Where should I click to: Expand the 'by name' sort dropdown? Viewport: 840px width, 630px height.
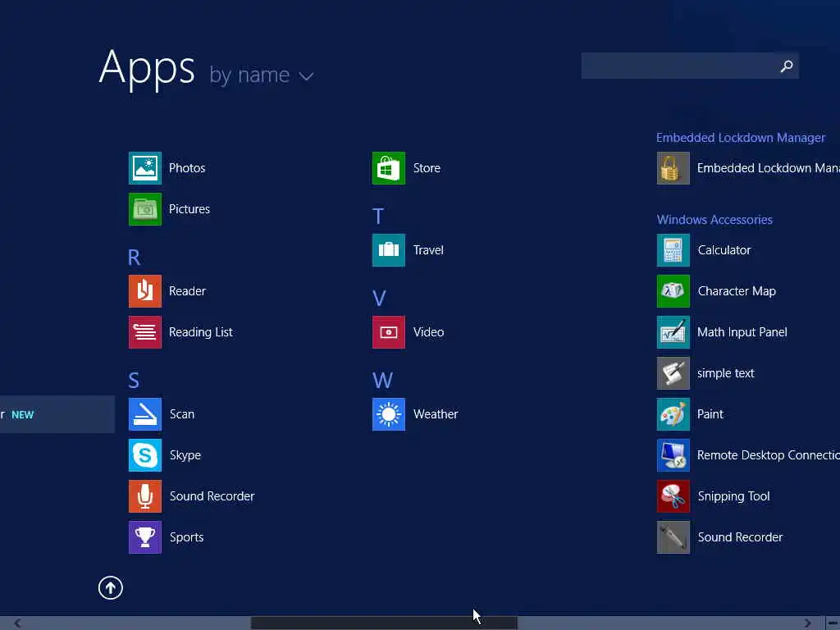(x=262, y=75)
